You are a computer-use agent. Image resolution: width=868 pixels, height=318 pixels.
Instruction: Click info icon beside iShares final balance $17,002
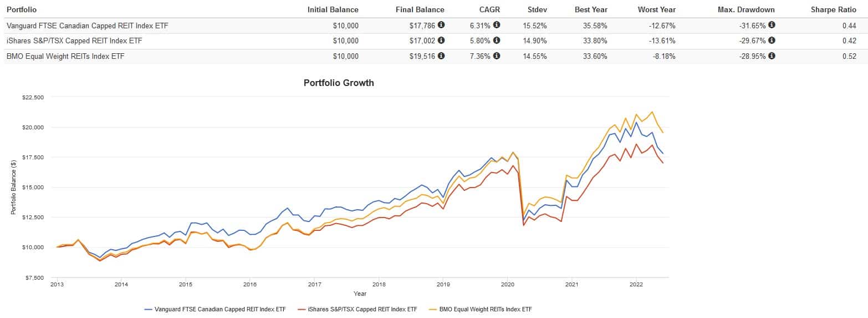tap(441, 41)
